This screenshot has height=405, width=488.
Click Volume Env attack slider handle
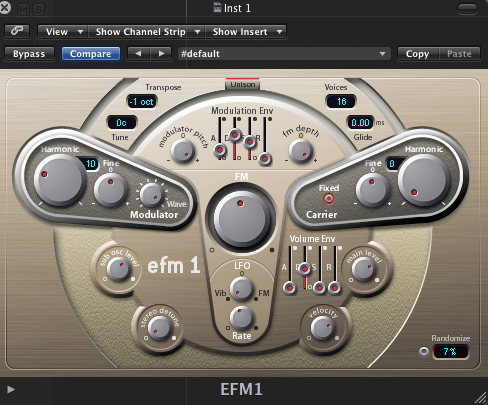coord(290,288)
